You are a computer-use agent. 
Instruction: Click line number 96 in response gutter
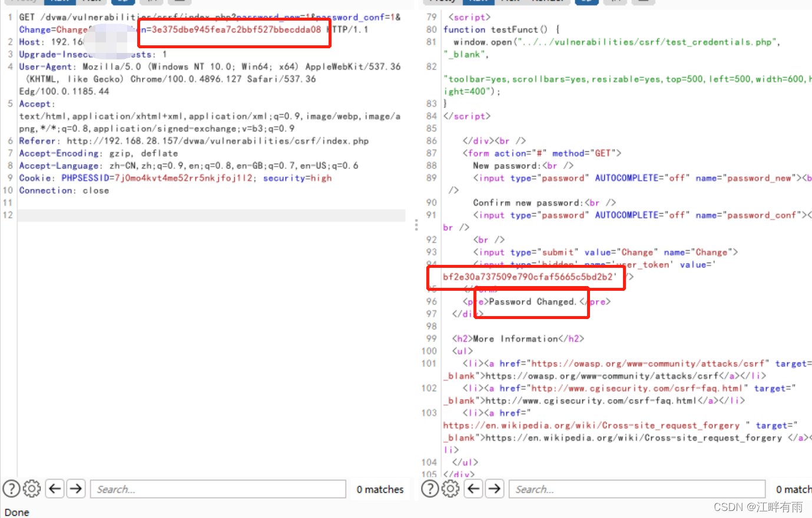pyautogui.click(x=431, y=301)
